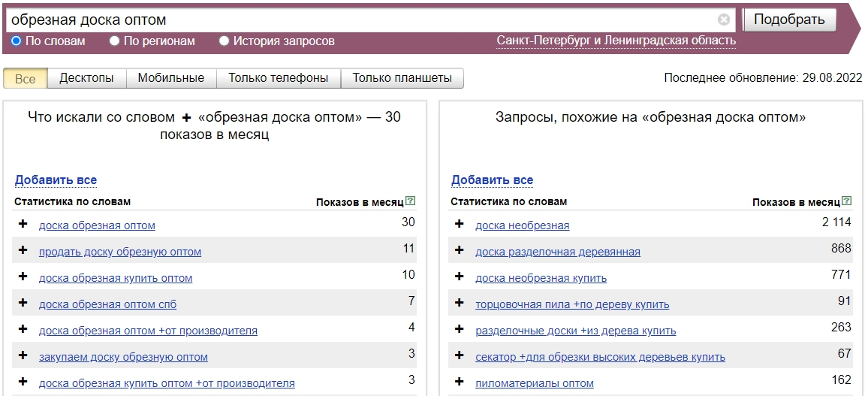This screenshot has height=396, width=868.
Task: Click into the search query input field
Action: [360, 20]
